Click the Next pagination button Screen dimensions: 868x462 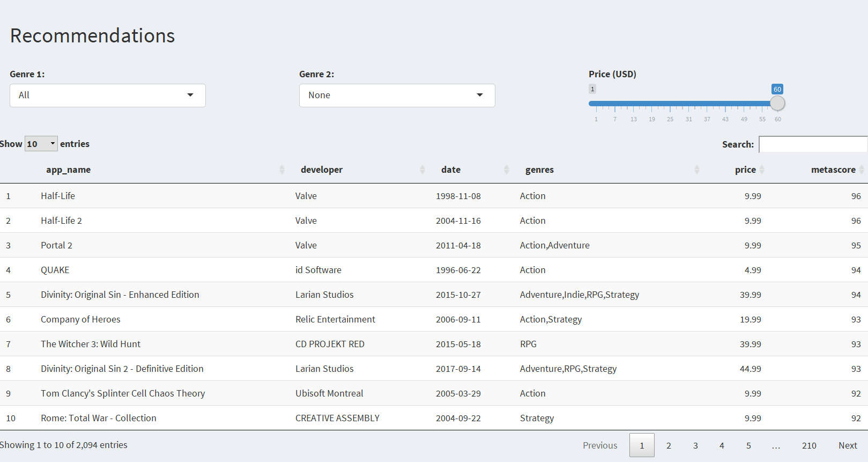coord(848,445)
